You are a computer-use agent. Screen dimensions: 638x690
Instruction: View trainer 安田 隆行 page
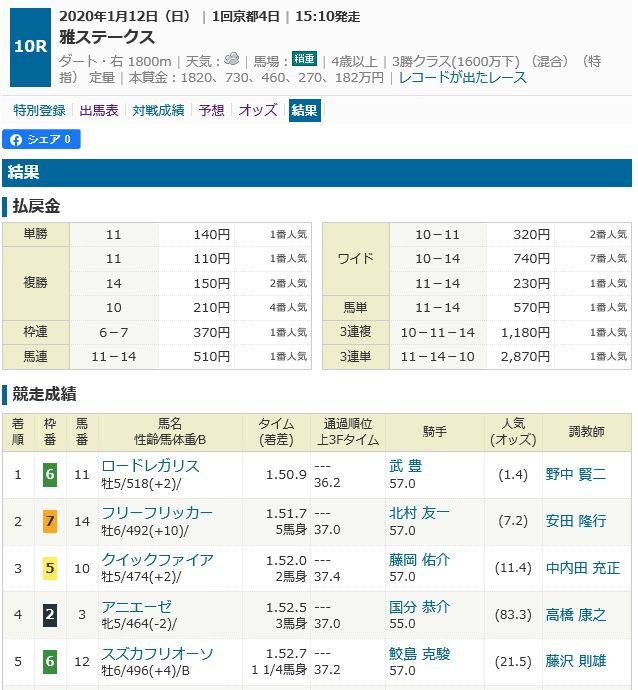[x=575, y=521]
